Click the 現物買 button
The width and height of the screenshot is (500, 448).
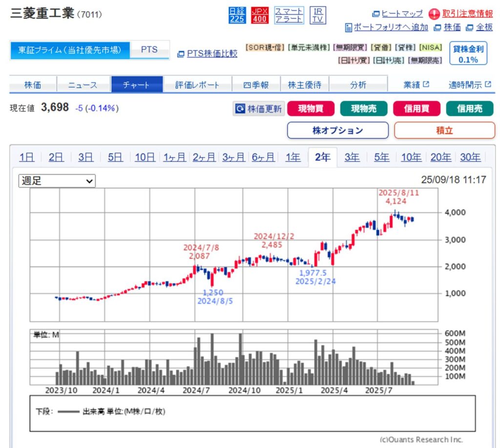tap(311, 109)
